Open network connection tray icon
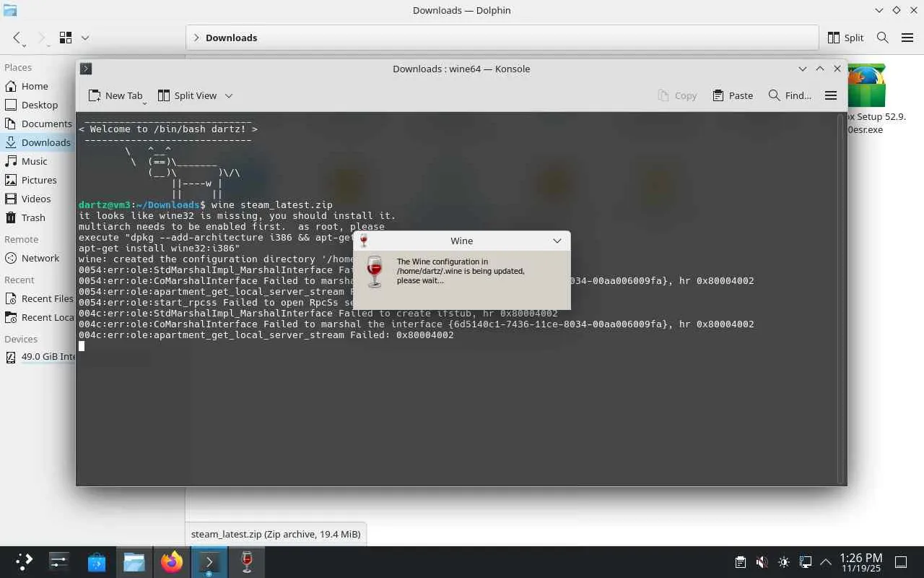Viewport: 924px width, 578px height. [806, 562]
